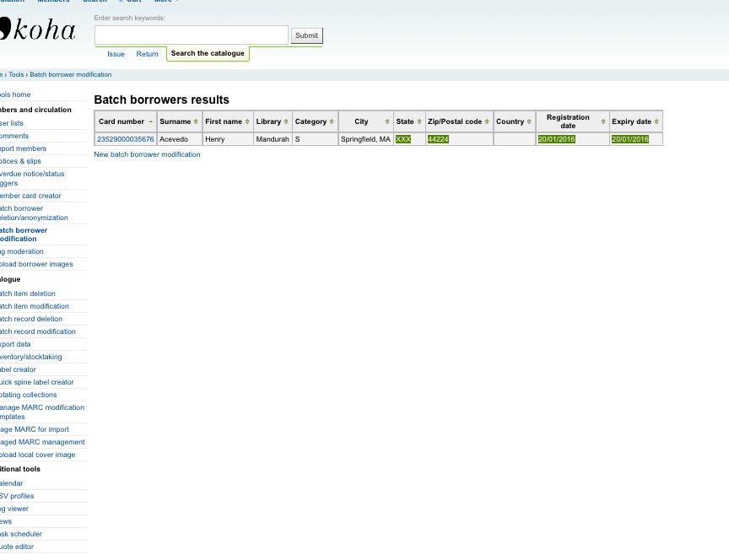Viewport: 729px width, 560px height.
Task: Sort results by First name arrows
Action: [247, 121]
